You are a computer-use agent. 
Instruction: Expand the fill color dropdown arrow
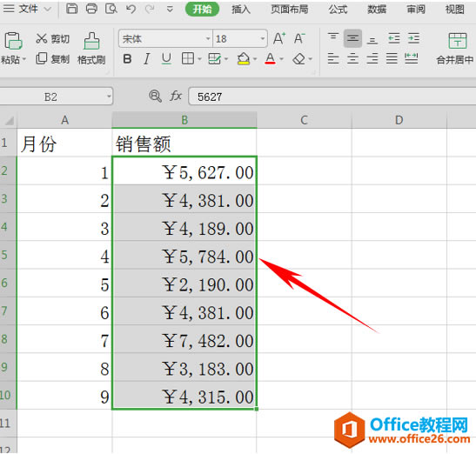pyautogui.click(x=255, y=59)
